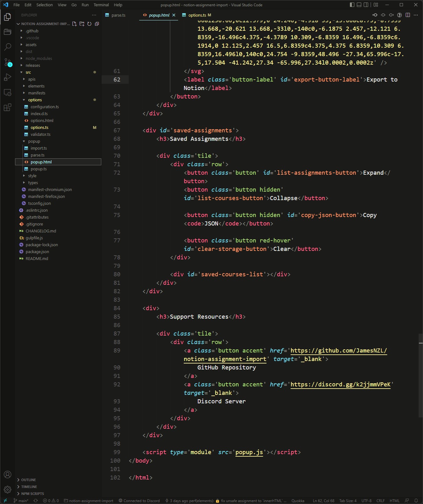Go to previous change in editor toolbar
The image size is (423, 504).
tap(375, 15)
